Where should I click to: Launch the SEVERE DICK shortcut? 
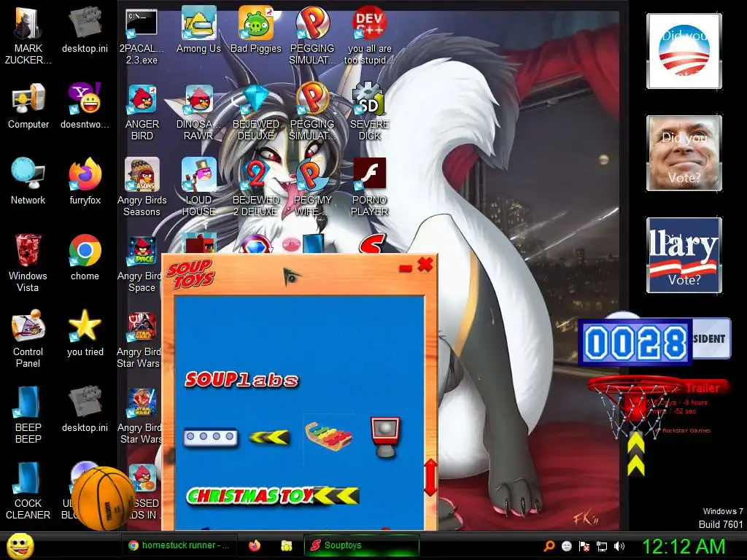coord(369,112)
